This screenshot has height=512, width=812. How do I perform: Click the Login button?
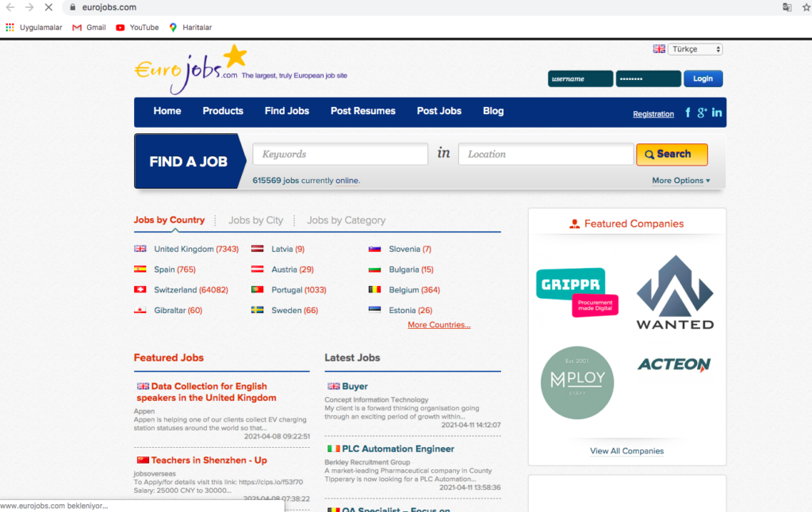(703, 78)
